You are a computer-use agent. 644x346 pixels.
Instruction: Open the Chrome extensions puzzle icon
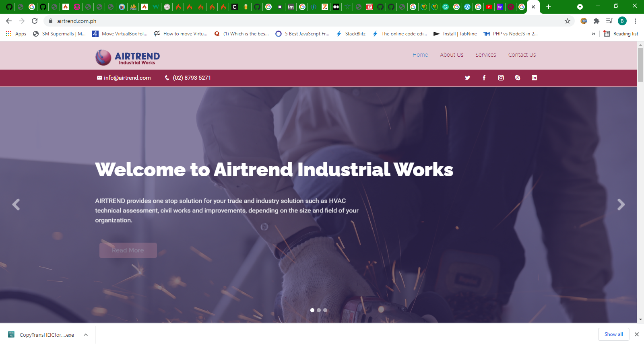597,21
